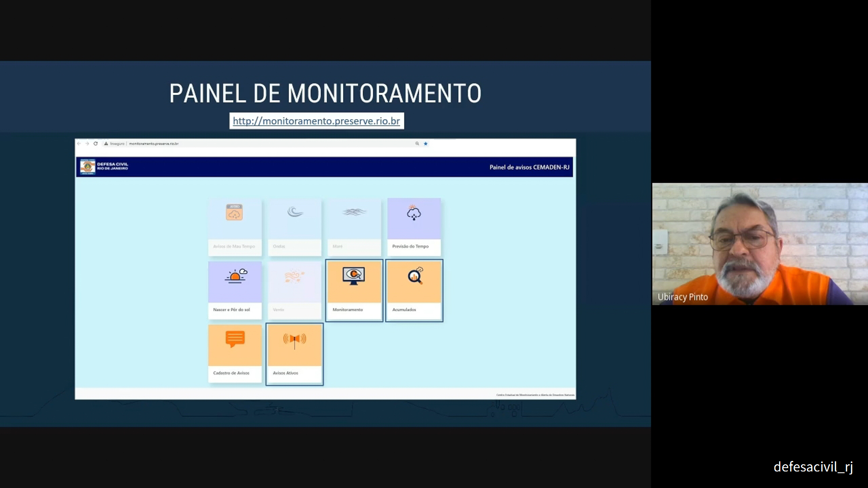Select Ubiracy Pinto's video thumbnail
This screenshot has width=868, height=488.
coord(759,244)
